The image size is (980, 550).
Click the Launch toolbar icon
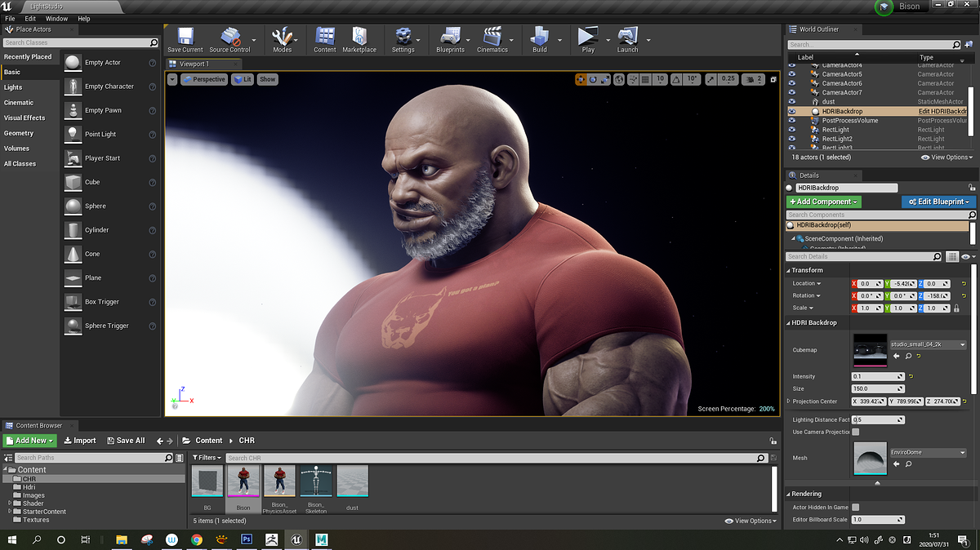(627, 36)
